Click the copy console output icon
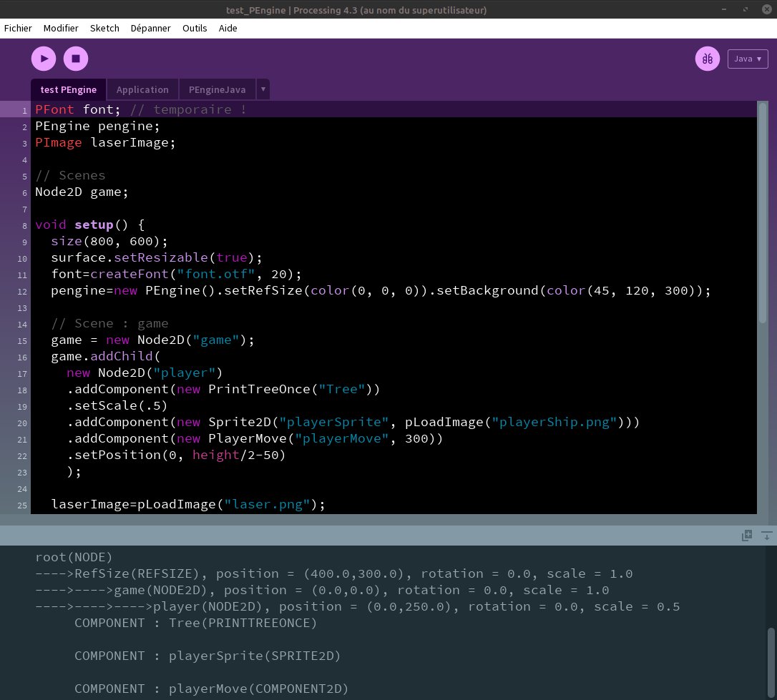Image resolution: width=777 pixels, height=700 pixels. 747,535
